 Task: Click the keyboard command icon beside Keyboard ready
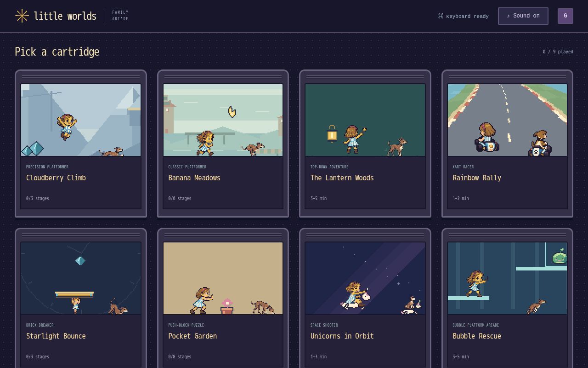tap(441, 16)
